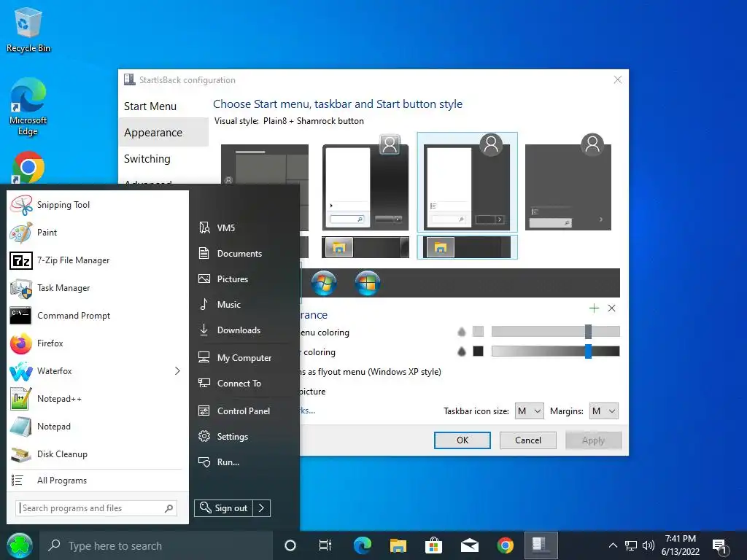Open My Computer from start menu
The height and width of the screenshot is (560, 747).
243,357
